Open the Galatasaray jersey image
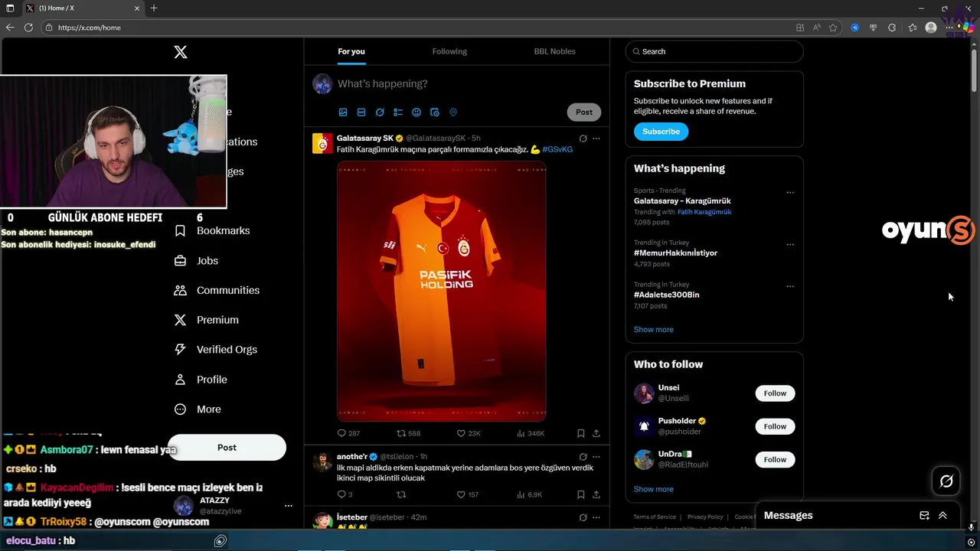The height and width of the screenshot is (551, 980). coord(442,291)
